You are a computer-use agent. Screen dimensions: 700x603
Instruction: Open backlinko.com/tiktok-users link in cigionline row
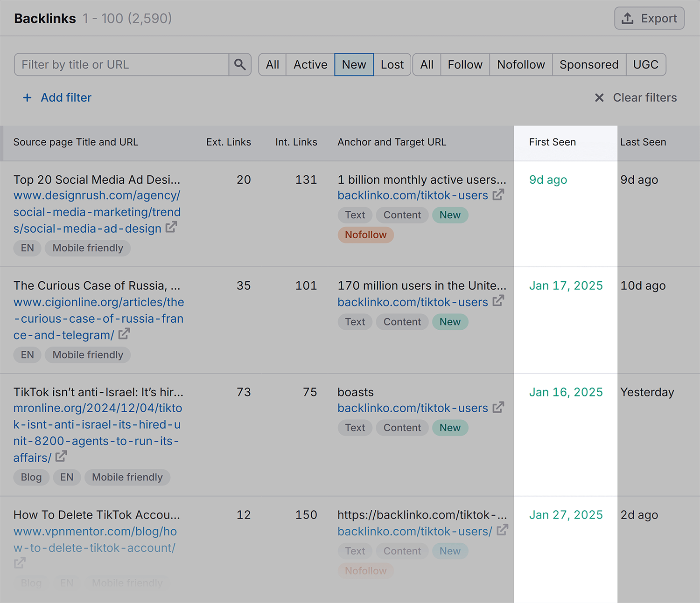(x=413, y=302)
